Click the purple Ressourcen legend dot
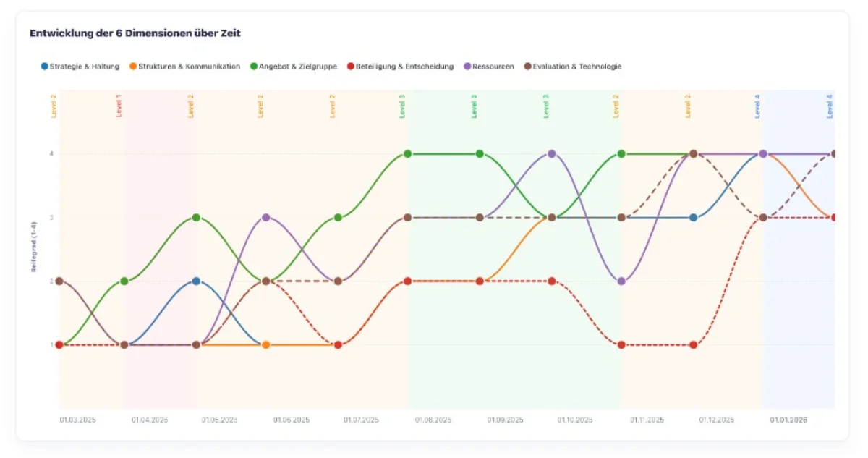 tap(467, 67)
